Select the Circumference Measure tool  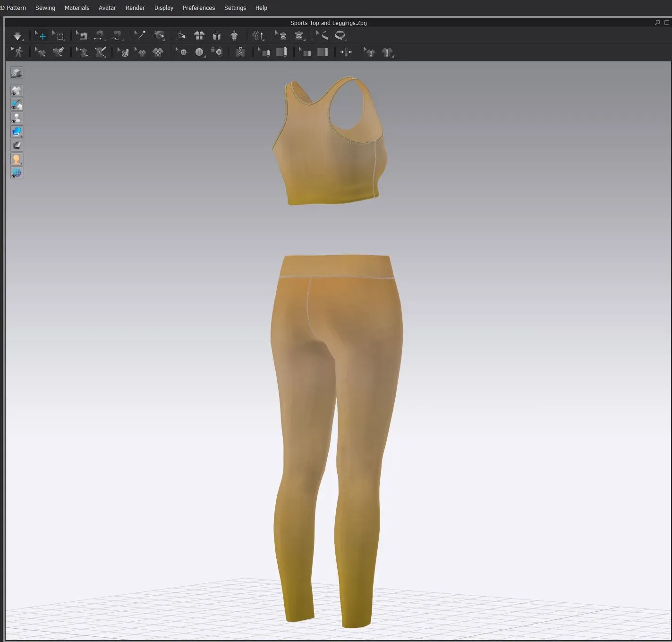(x=299, y=36)
